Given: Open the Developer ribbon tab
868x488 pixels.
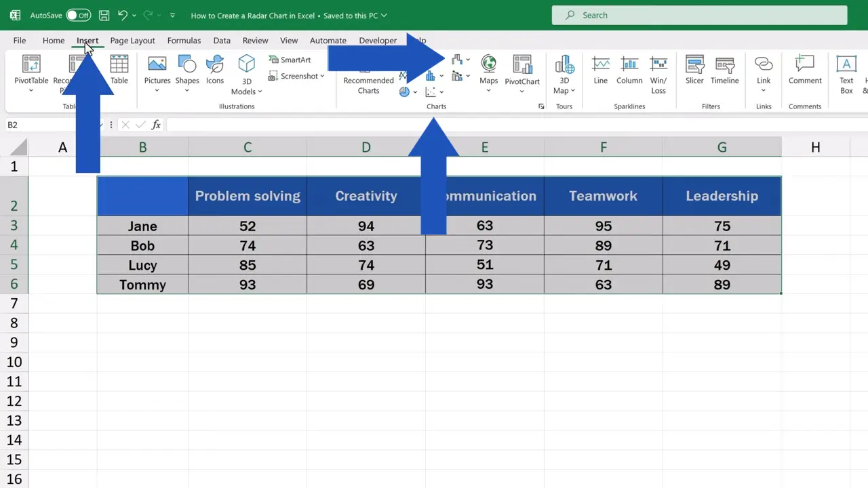Looking at the screenshot, I should pyautogui.click(x=378, y=41).
